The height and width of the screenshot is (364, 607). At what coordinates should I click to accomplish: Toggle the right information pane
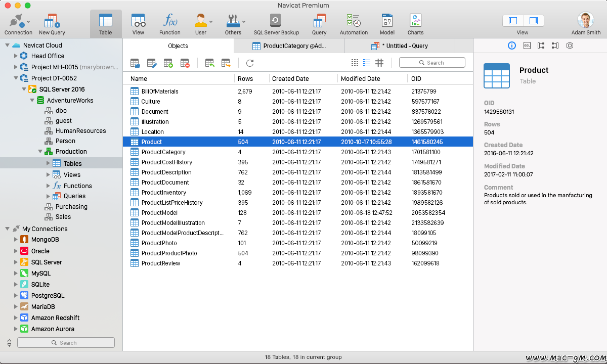click(x=533, y=21)
